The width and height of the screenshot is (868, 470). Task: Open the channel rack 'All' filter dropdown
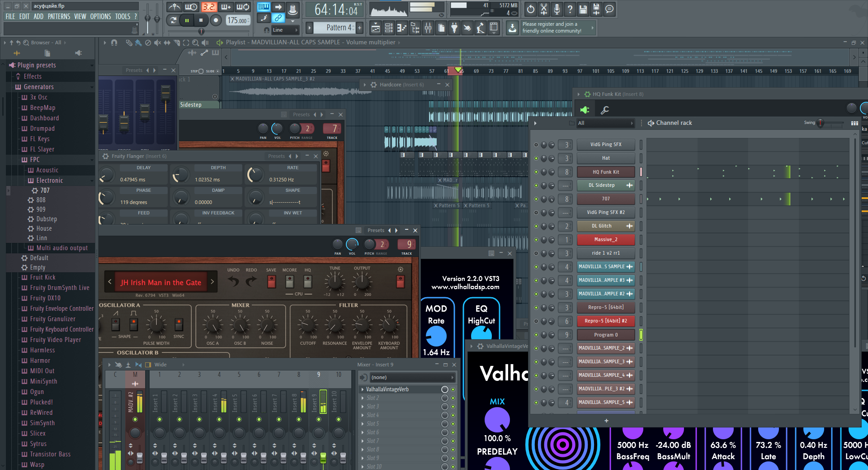click(605, 123)
